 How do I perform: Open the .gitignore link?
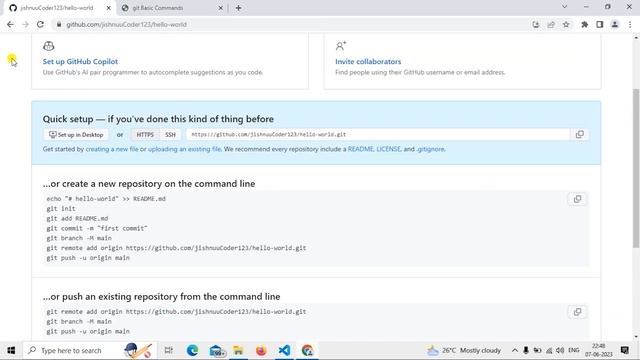coord(430,149)
